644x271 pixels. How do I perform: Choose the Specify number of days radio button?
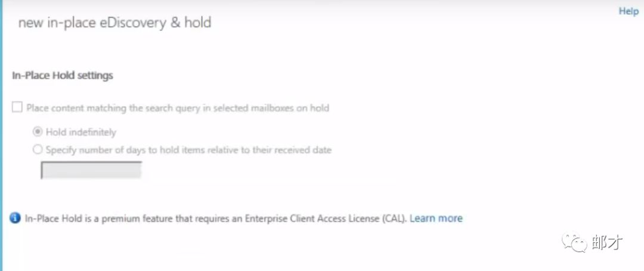click(38, 150)
